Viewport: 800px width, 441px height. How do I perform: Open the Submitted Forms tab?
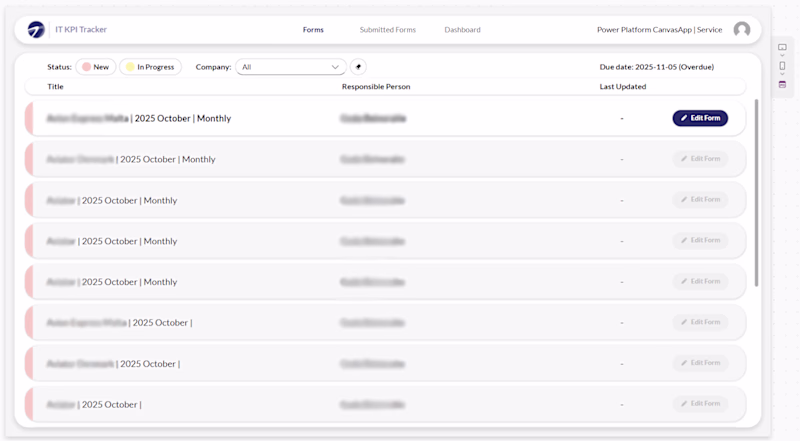tap(388, 30)
